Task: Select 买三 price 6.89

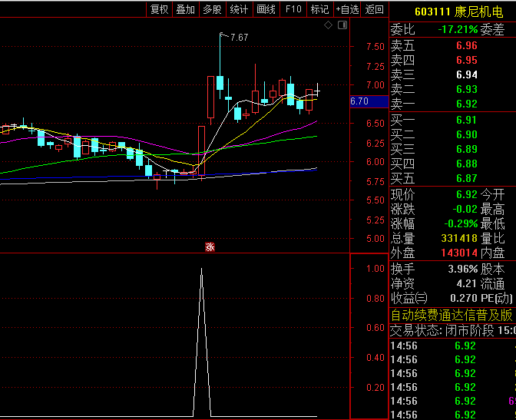Action: (467, 149)
